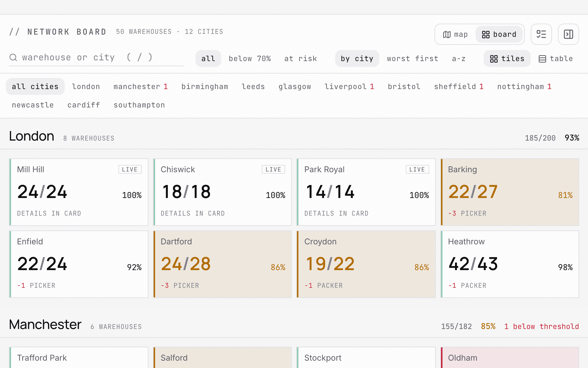The image size is (588, 368).
Task: Select the liverpool city tab
Action: click(349, 87)
